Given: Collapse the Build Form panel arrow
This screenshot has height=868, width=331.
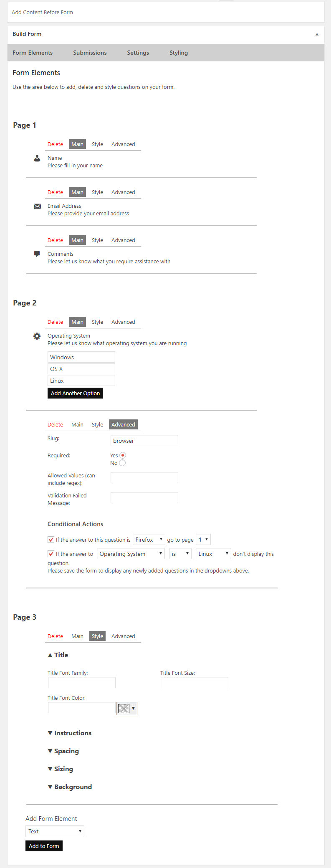Looking at the screenshot, I should (x=317, y=34).
